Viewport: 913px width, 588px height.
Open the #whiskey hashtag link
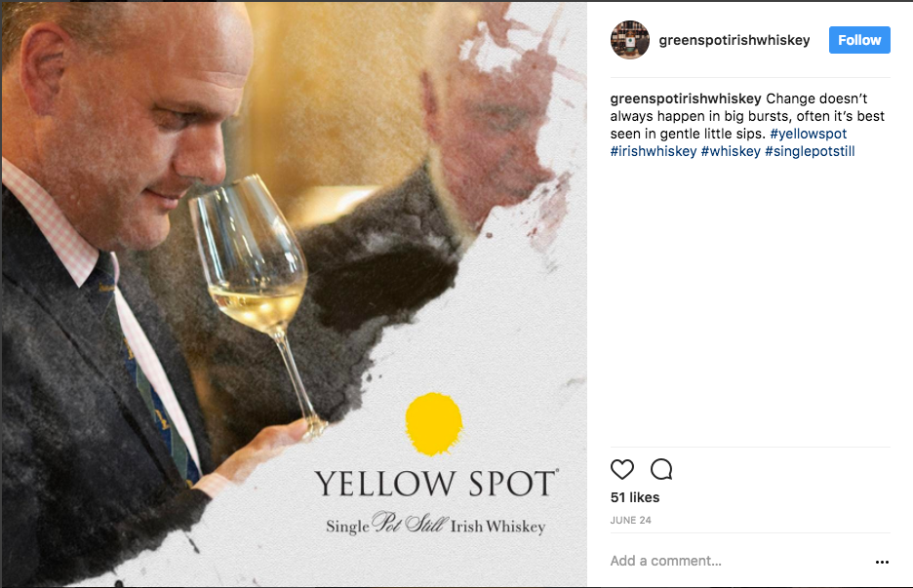coord(731,151)
